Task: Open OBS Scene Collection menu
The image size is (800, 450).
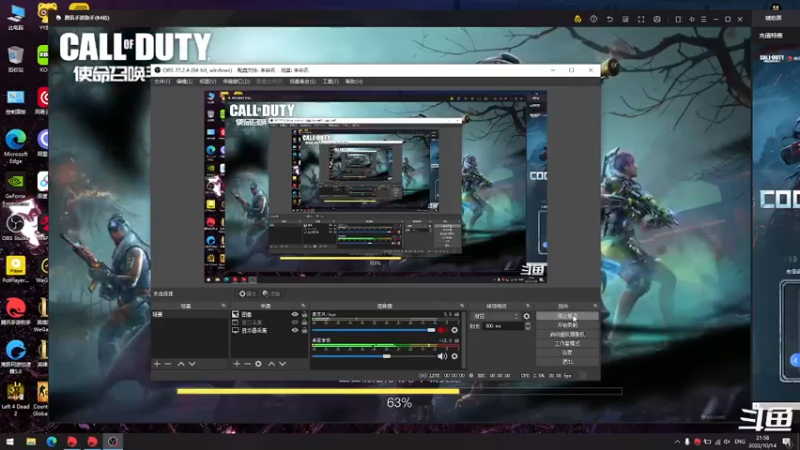Action: click(x=303, y=82)
